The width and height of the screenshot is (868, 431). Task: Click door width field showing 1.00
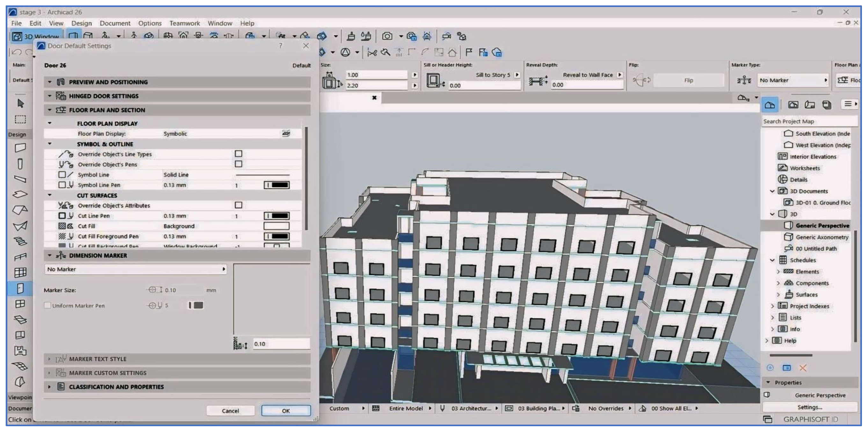pyautogui.click(x=376, y=75)
